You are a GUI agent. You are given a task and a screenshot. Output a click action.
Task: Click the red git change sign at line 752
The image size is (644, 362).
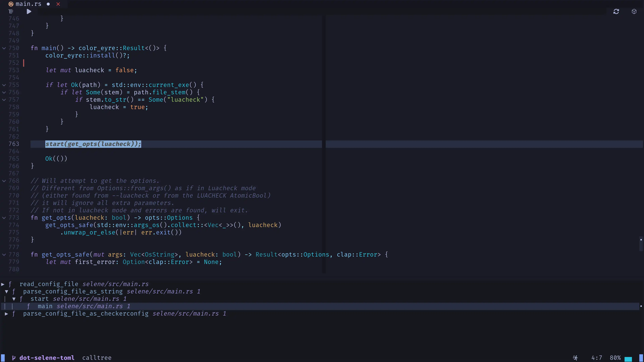[24, 63]
